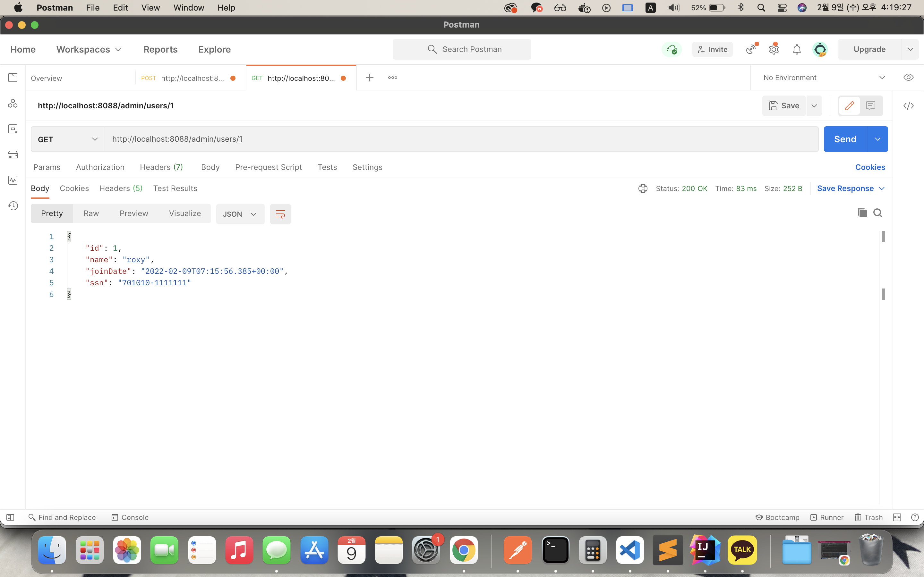This screenshot has height=577, width=924.
Task: Open the Collections sidebar icon
Action: click(x=13, y=78)
